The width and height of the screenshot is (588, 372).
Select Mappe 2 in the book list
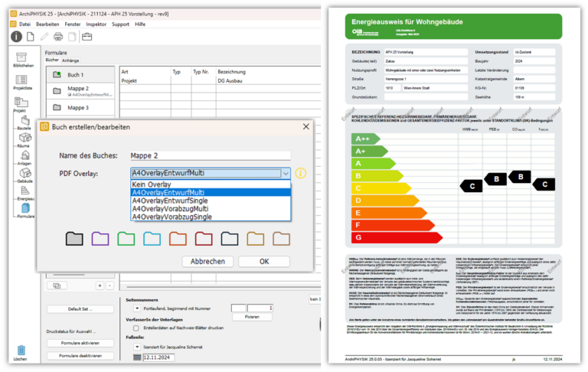(x=80, y=91)
